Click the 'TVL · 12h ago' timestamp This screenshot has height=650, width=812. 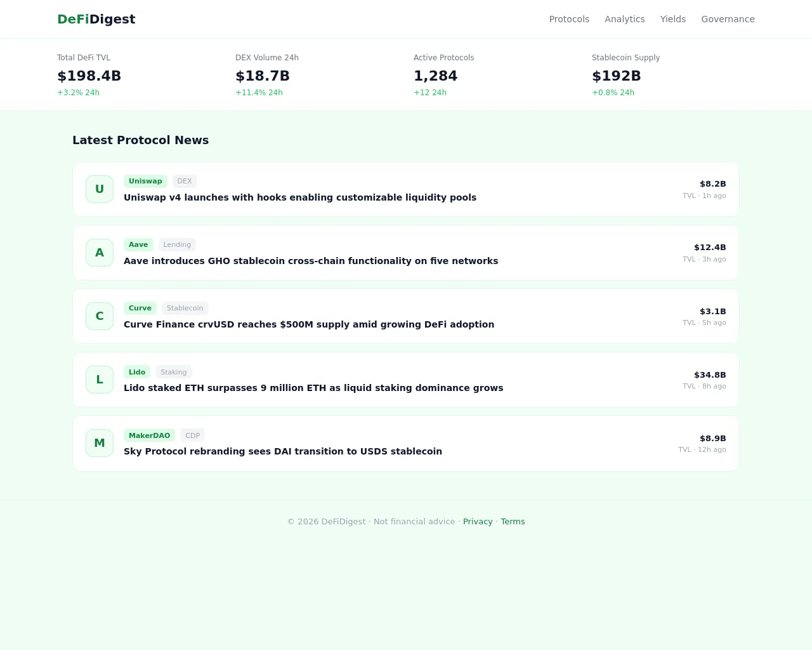pyautogui.click(x=702, y=449)
